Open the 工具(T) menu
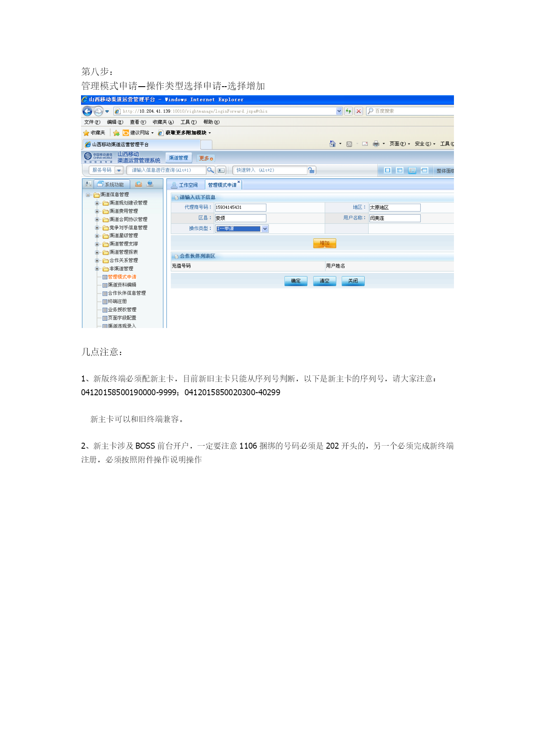The width and height of the screenshot is (535, 756). 188,122
